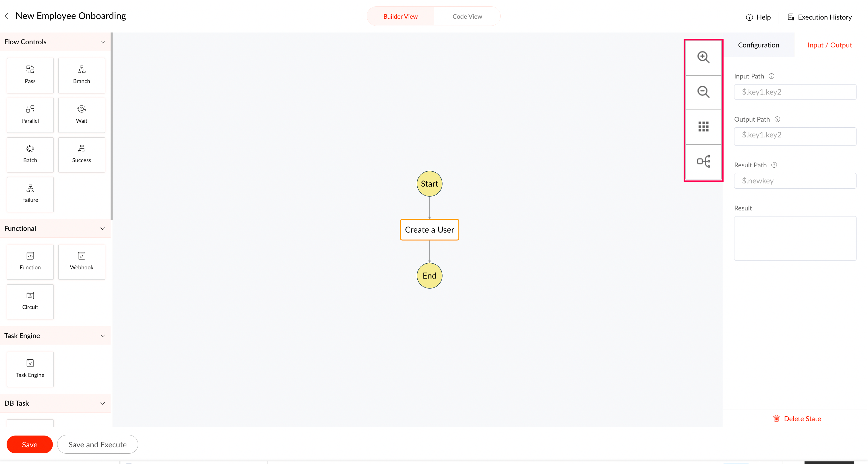Choose the Webhook functional tile
The height and width of the screenshot is (464, 868).
point(82,262)
